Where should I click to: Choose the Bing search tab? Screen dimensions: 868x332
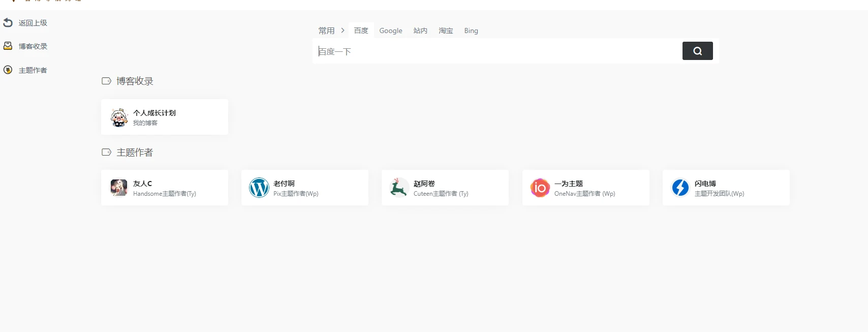coord(471,31)
